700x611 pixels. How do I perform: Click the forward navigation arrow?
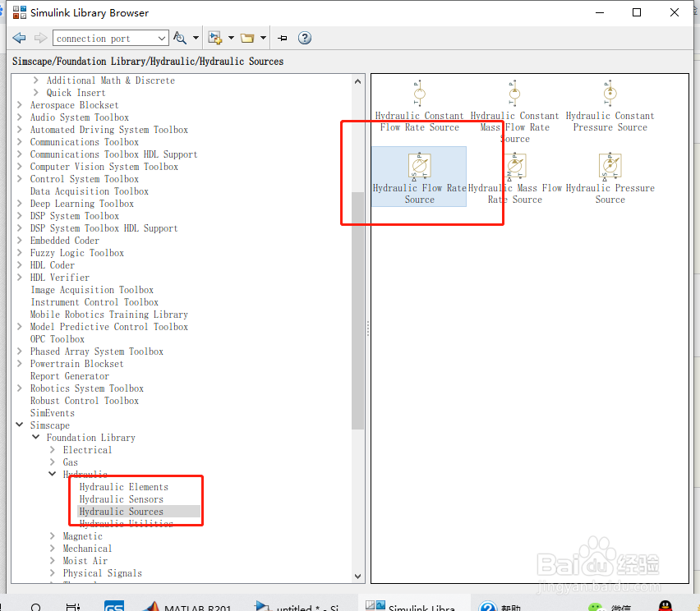click(40, 38)
